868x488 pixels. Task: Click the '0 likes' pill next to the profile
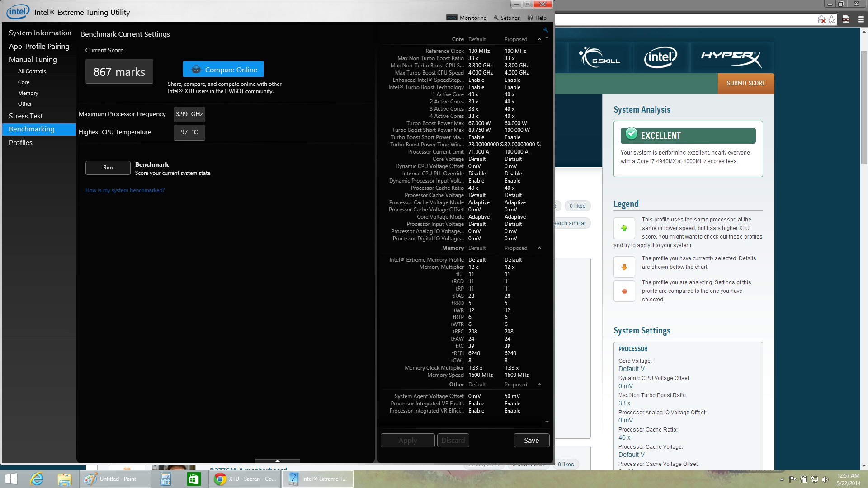point(577,206)
